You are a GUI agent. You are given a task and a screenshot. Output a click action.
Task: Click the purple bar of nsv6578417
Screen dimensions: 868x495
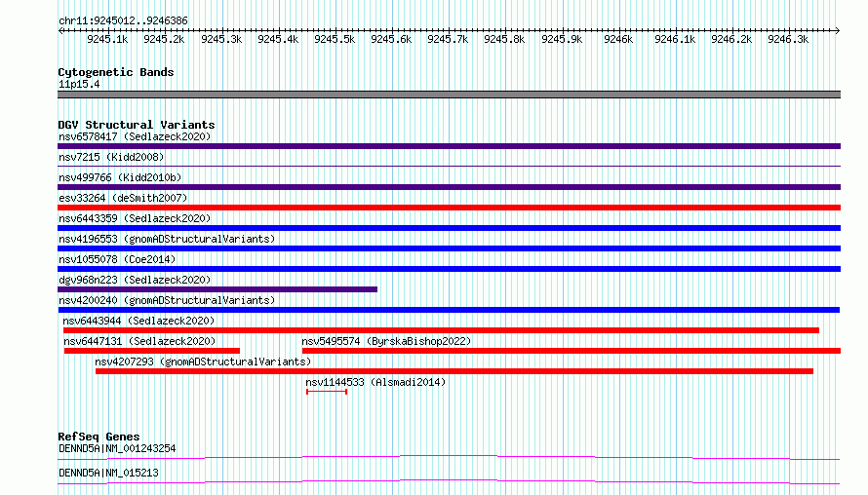click(x=449, y=146)
